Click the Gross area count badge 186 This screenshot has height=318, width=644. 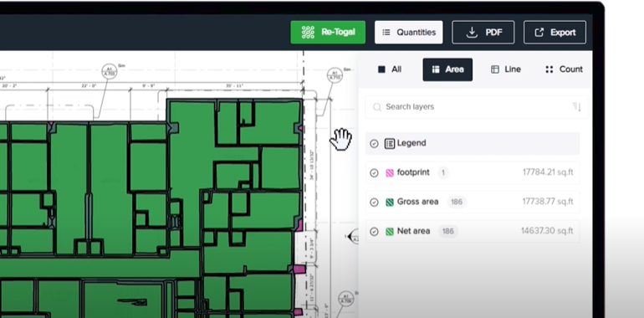tap(457, 202)
